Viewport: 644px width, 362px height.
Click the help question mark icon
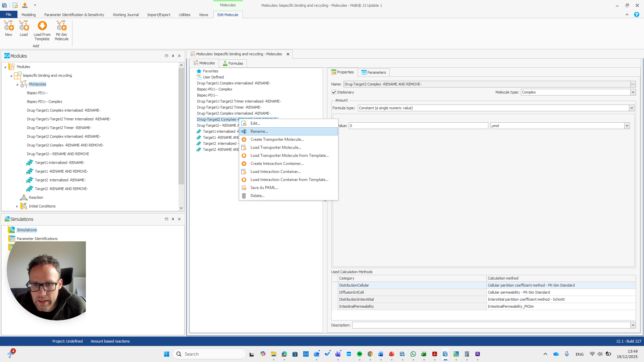pos(636,15)
